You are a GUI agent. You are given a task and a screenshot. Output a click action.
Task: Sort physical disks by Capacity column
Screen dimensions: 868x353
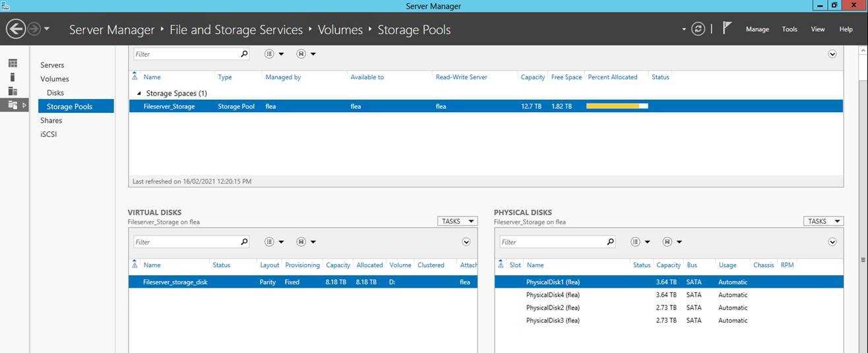click(668, 265)
